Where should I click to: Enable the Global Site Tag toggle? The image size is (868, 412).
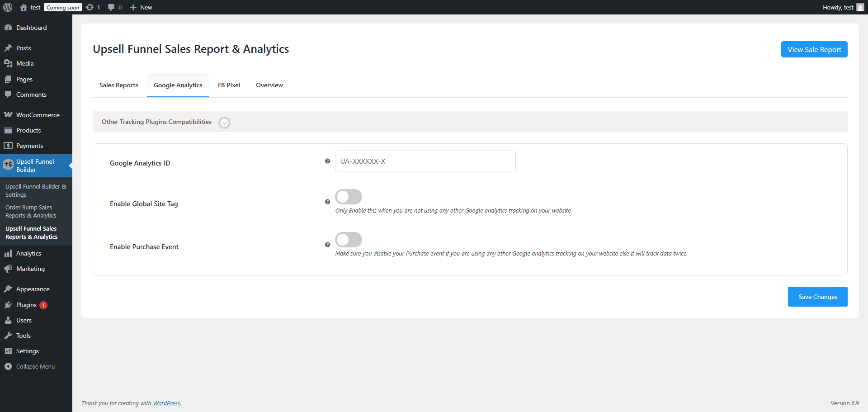(x=348, y=196)
